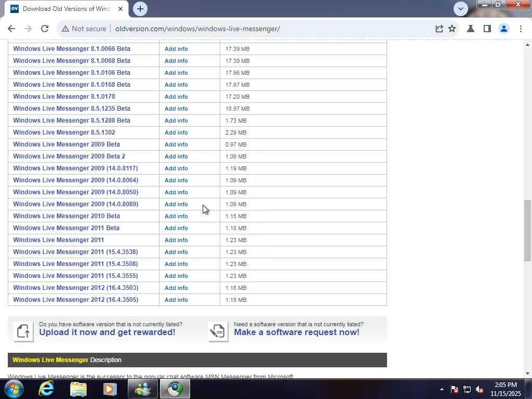Select the Download Old Versions tab
Viewport: 532px width, 399px height.
click(x=66, y=9)
